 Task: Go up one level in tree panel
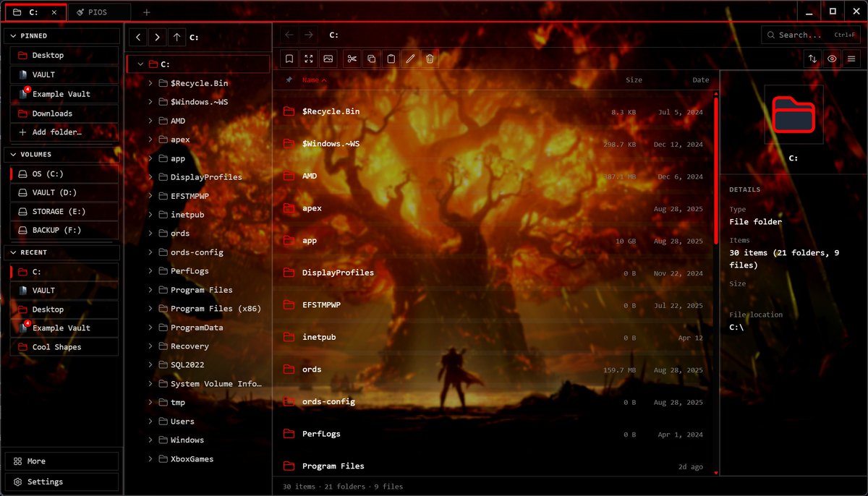click(176, 37)
